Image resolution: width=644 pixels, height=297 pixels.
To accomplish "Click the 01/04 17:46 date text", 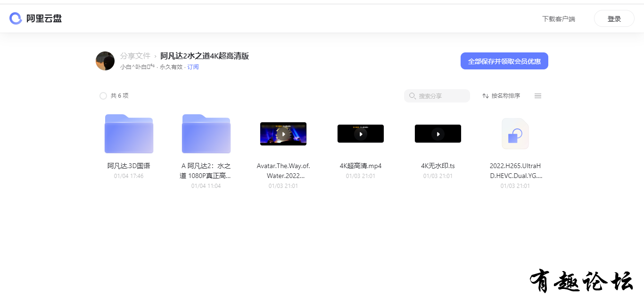I will pos(129,176).
